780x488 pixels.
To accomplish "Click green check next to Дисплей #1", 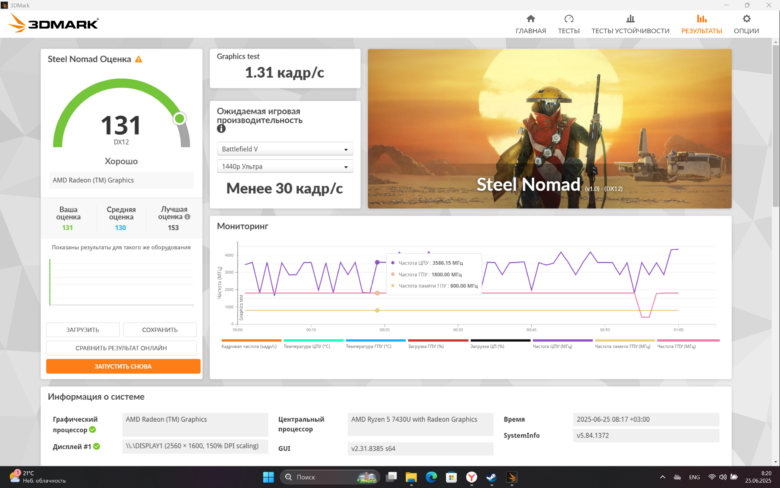I will [97, 446].
